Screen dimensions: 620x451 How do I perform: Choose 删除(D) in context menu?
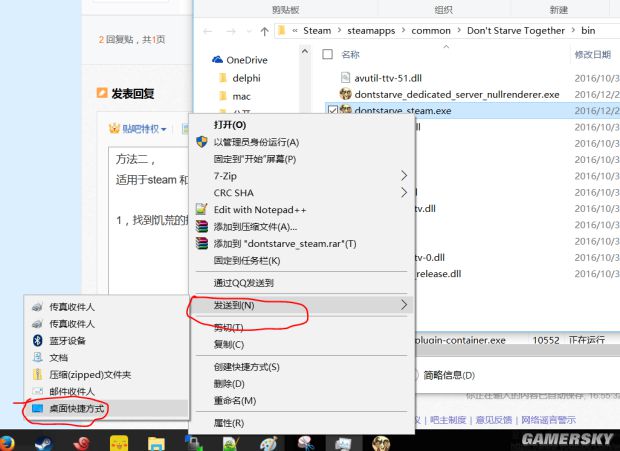click(302, 384)
